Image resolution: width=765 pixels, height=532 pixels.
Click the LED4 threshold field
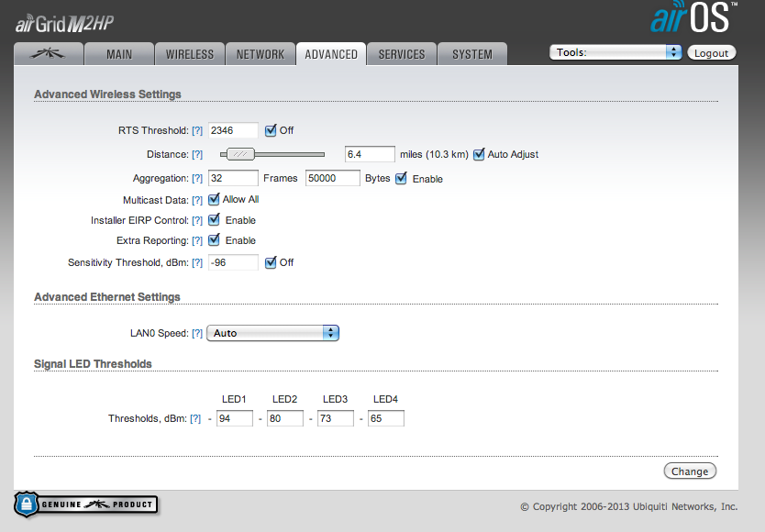[386, 418]
